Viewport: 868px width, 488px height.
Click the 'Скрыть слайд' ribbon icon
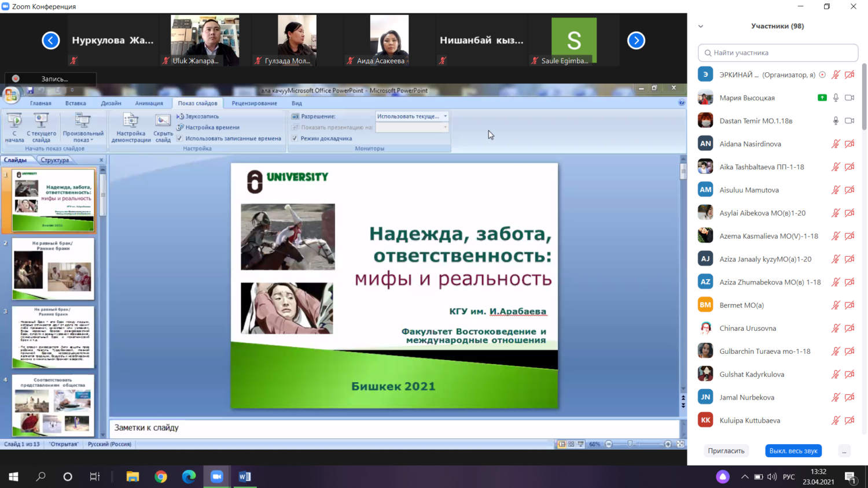163,121
